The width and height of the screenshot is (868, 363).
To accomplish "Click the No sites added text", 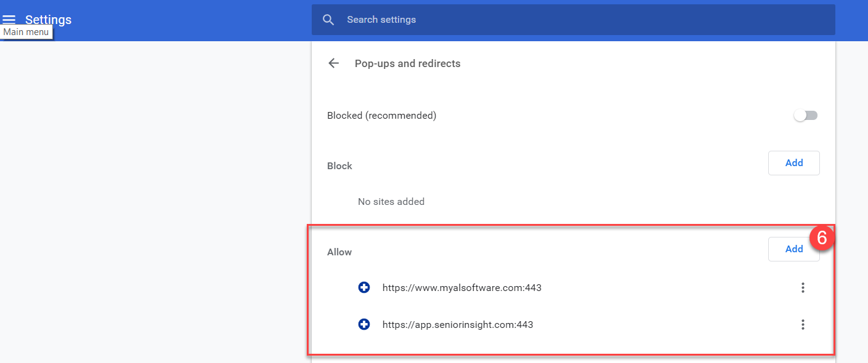I will (391, 202).
